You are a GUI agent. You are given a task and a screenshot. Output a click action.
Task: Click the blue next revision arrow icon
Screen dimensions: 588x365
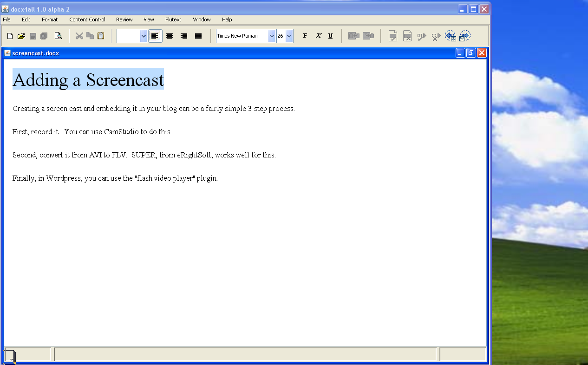(465, 36)
